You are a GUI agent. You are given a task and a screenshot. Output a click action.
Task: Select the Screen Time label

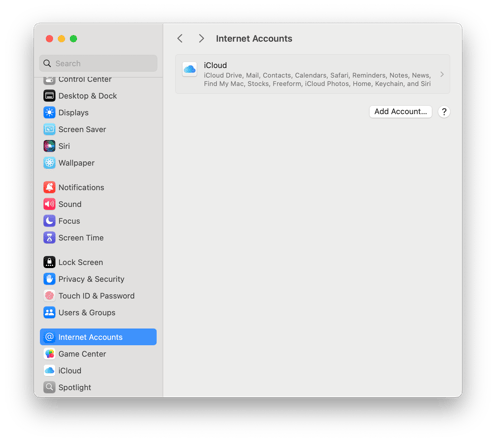[81, 238]
